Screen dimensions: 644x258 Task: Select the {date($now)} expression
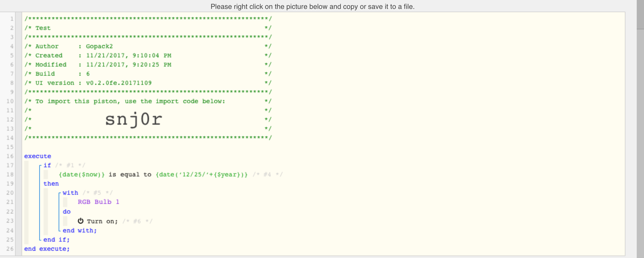tap(82, 175)
